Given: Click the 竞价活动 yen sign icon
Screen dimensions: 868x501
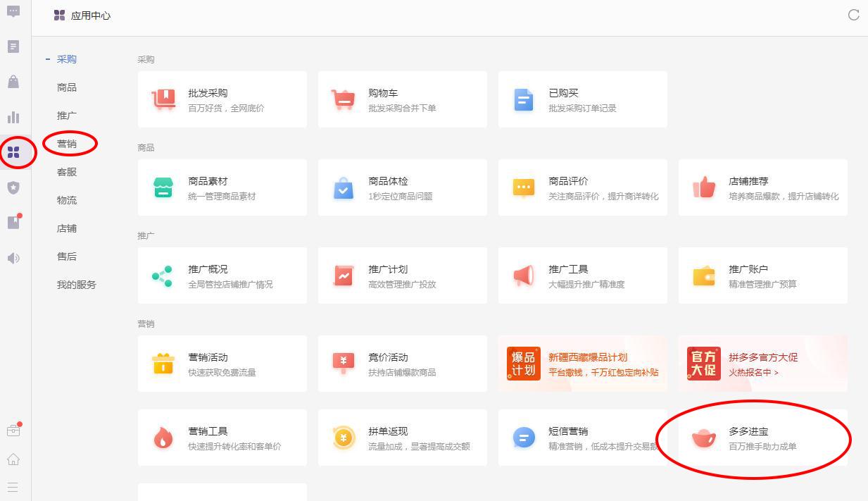Looking at the screenshot, I should (344, 364).
